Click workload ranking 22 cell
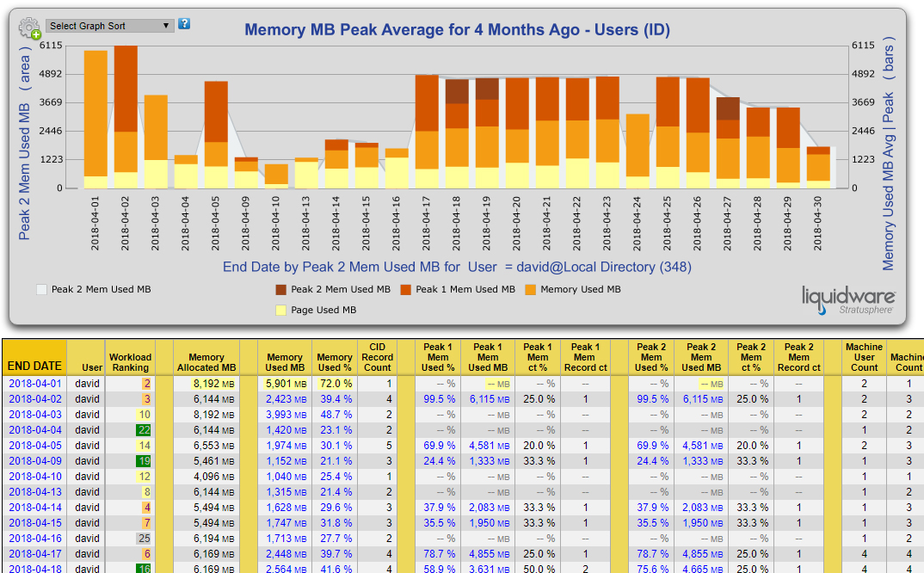This screenshot has width=924, height=573. click(x=144, y=430)
